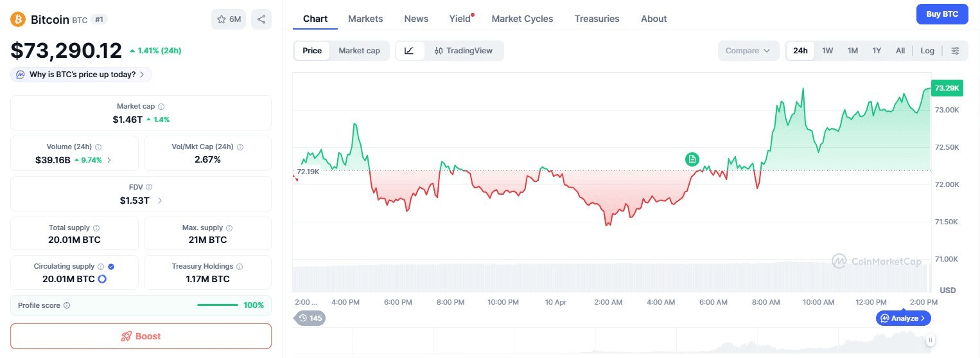The width and height of the screenshot is (980, 358).
Task: Click the share icon next to Bitcoin
Action: 261,19
